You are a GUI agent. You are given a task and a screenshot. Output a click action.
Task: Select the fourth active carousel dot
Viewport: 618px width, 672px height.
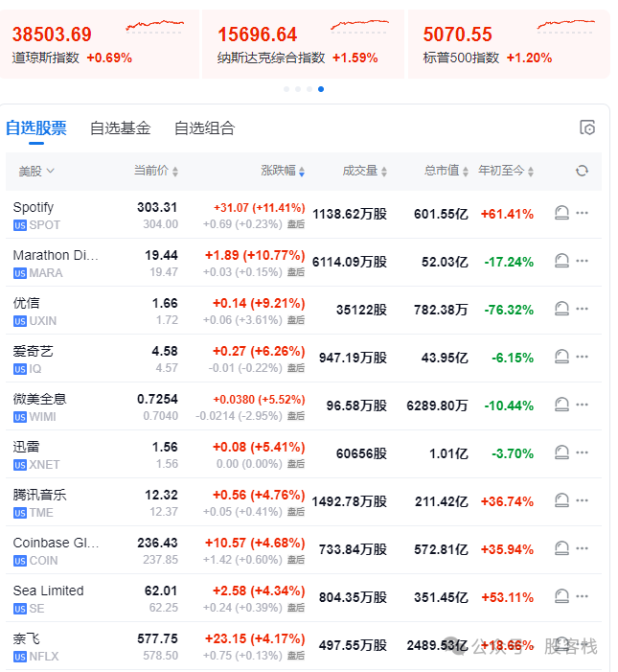[321, 89]
